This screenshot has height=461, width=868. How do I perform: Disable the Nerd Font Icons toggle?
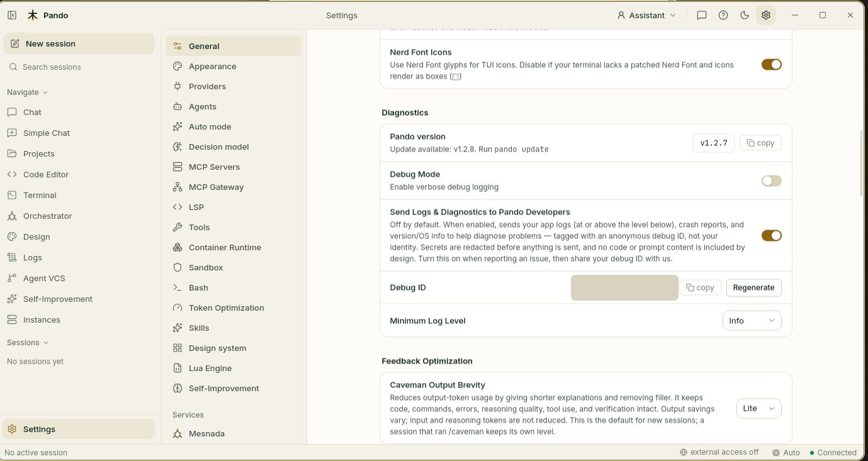coord(772,64)
